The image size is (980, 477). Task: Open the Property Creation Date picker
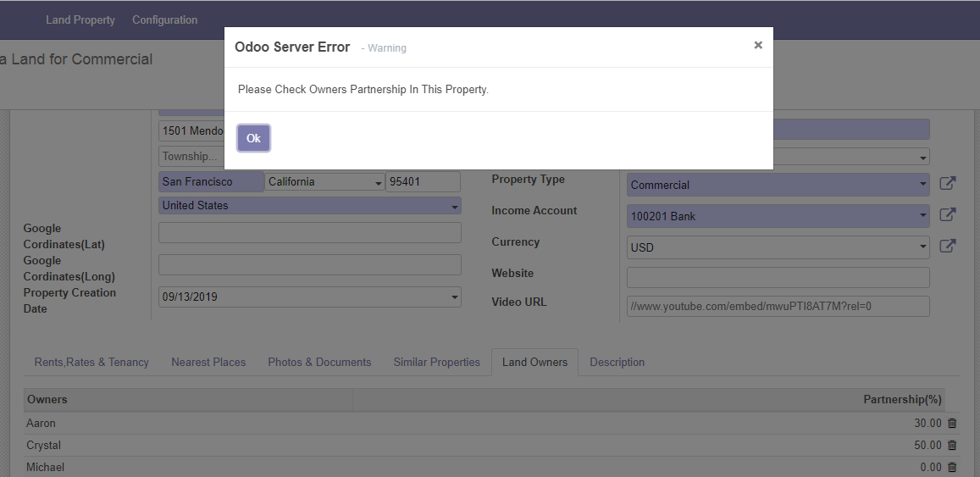(x=310, y=297)
